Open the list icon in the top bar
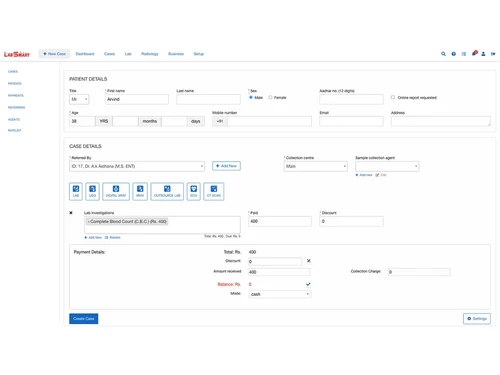Screen dimensions: 500x375 click(464, 54)
